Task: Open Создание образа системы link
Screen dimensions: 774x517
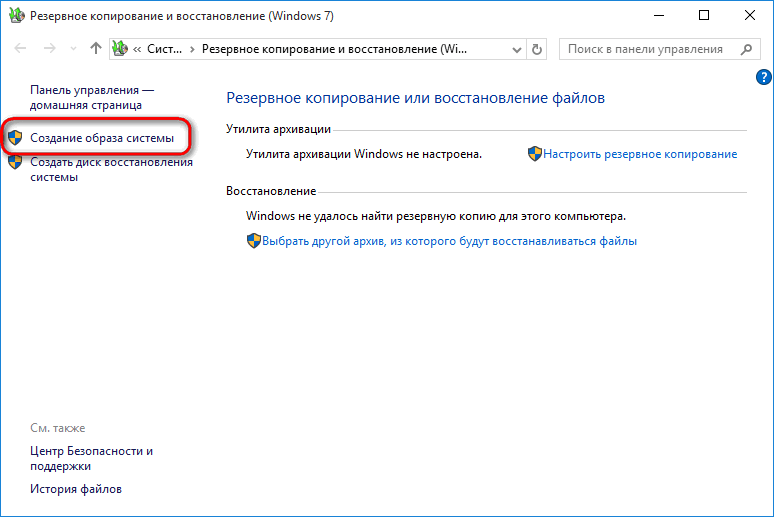Action: point(102,138)
